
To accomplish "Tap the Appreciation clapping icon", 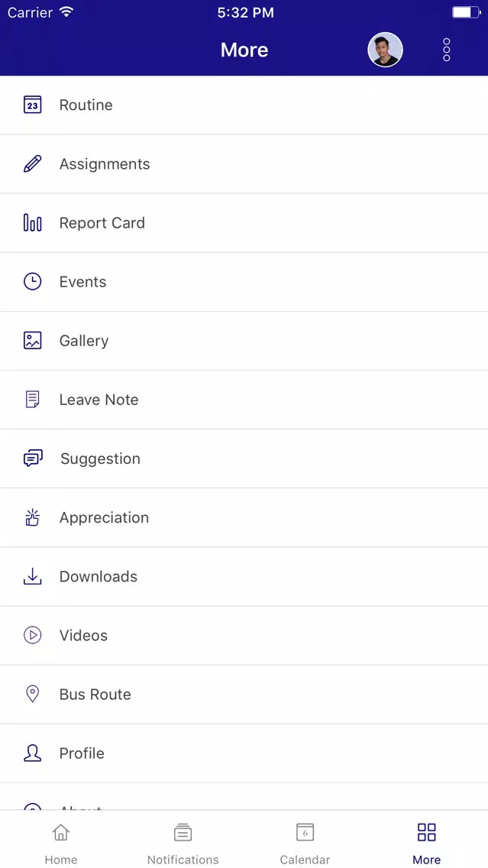I will 32,517.
